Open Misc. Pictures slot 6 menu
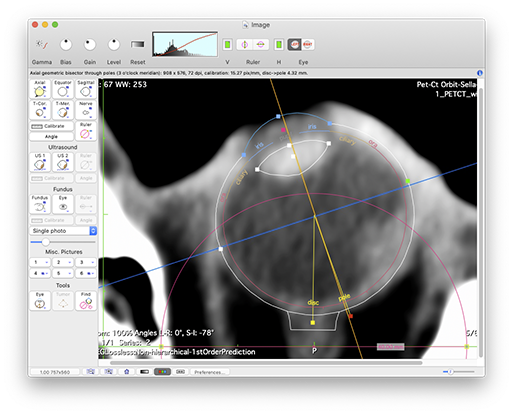 click(86, 273)
